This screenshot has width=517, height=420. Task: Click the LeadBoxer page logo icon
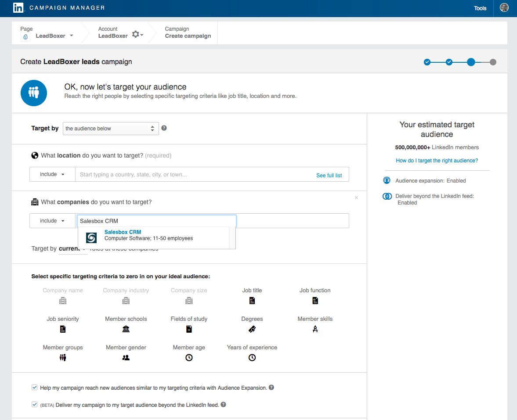point(25,36)
